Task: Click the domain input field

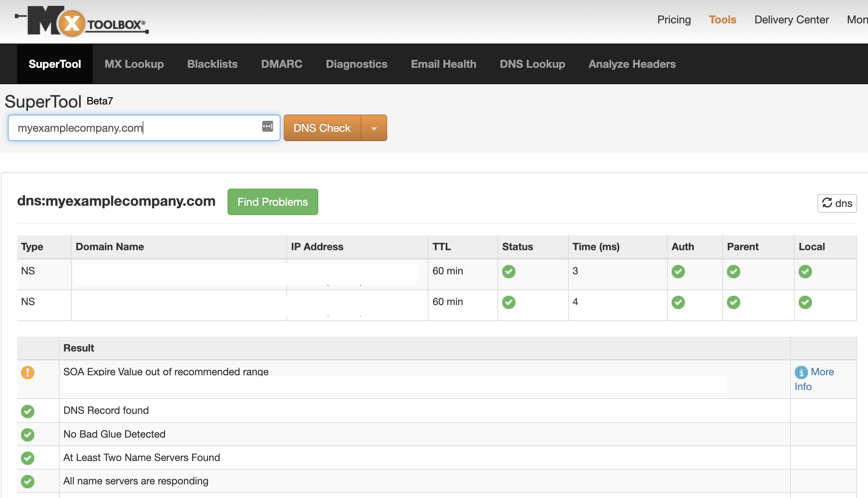Action: pyautogui.click(x=144, y=128)
